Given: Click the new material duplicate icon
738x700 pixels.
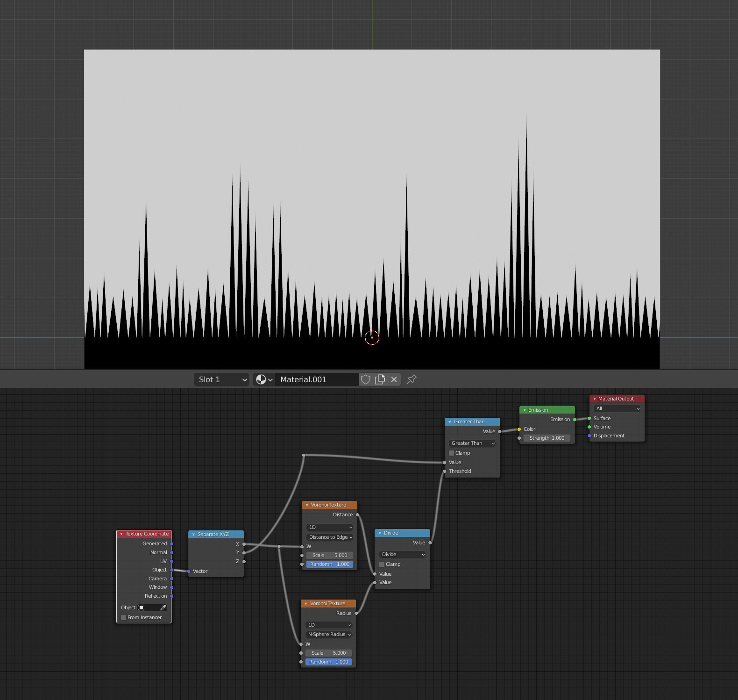Looking at the screenshot, I should point(380,379).
